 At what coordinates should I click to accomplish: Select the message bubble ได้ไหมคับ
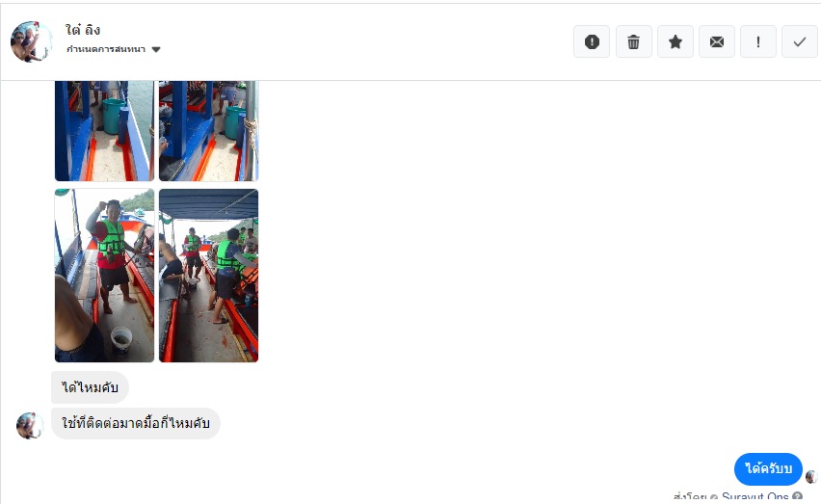click(x=90, y=387)
